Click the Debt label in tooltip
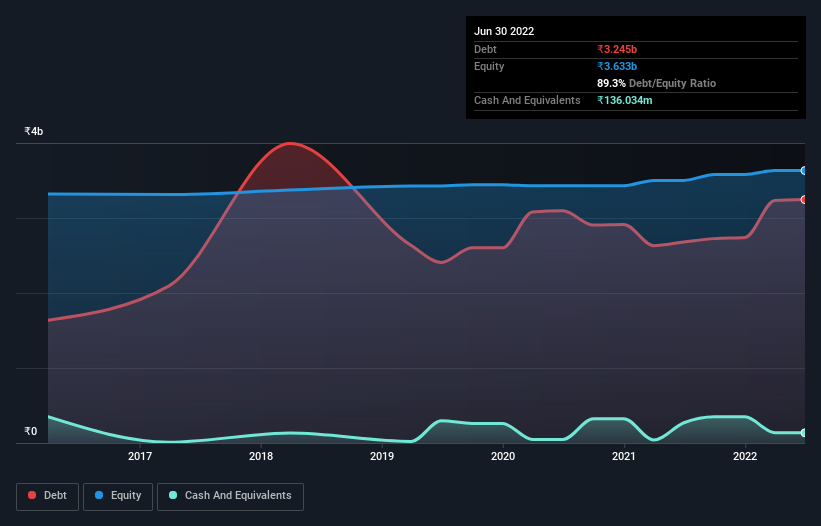The width and height of the screenshot is (821, 526). click(485, 49)
